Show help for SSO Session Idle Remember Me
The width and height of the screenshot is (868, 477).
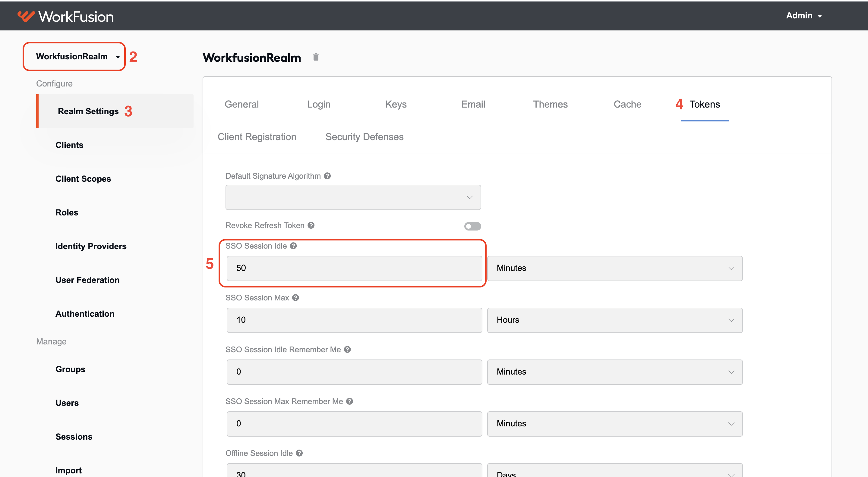pyautogui.click(x=347, y=350)
